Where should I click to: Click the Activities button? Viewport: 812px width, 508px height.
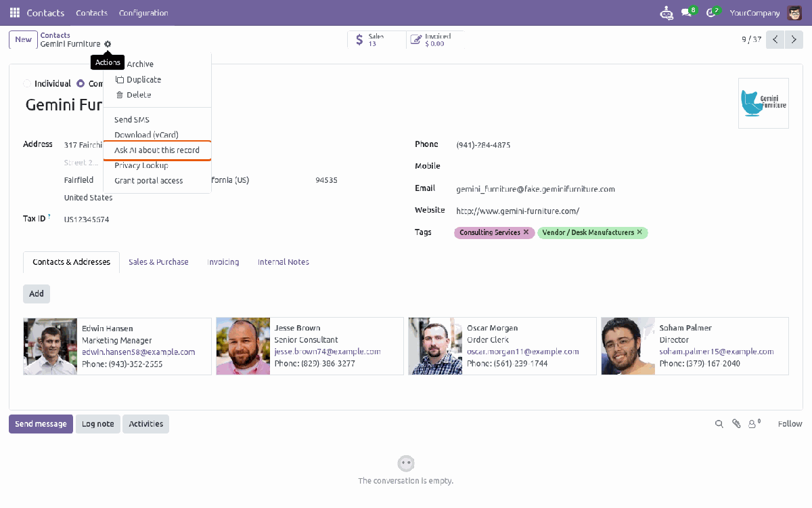tap(146, 424)
